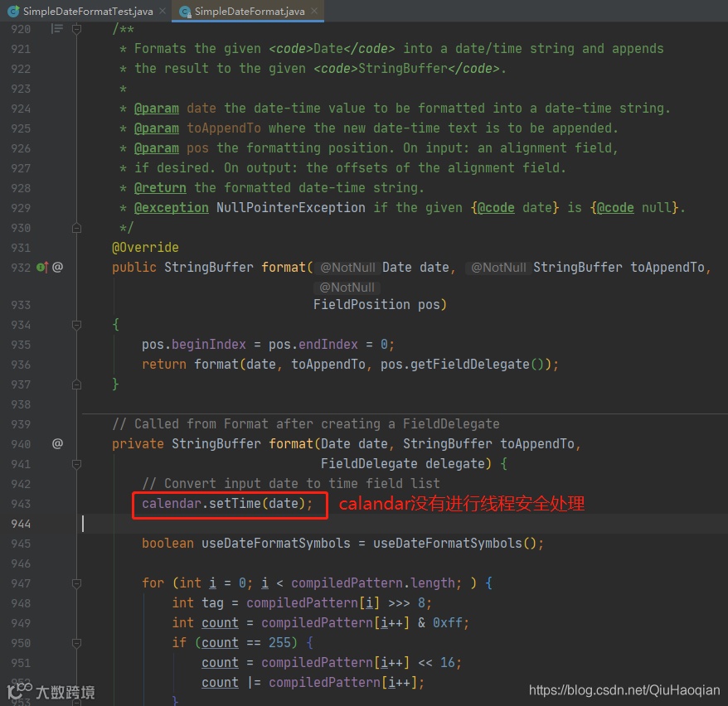The image size is (728, 706).
Task: Select the SimpleDateFormat.java tab
Action: coord(249,11)
